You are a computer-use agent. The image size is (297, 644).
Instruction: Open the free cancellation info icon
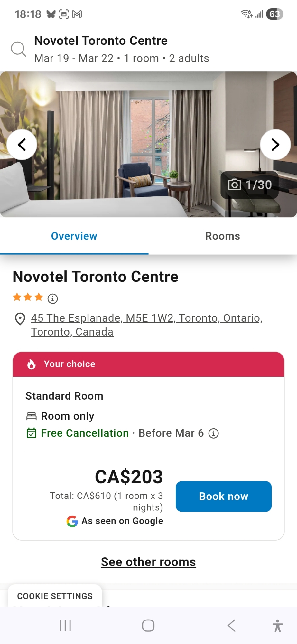point(214,433)
